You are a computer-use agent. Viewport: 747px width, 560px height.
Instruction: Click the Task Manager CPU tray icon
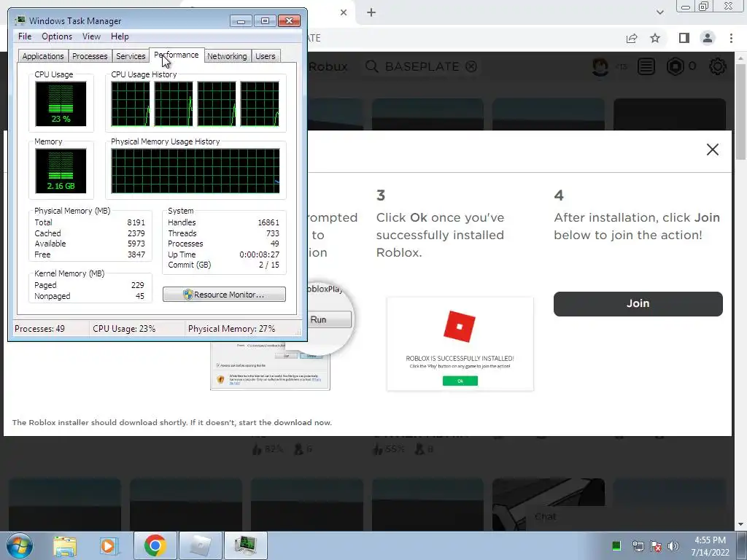[x=616, y=545]
